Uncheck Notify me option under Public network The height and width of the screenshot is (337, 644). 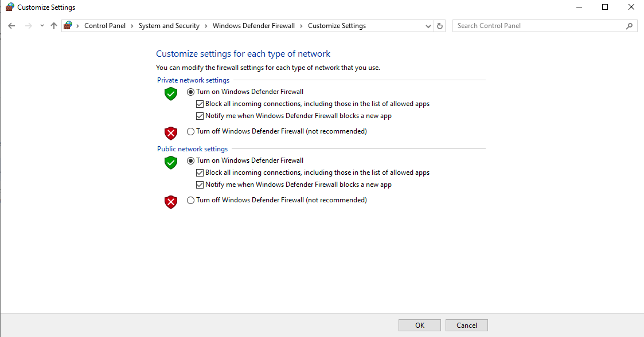pyautogui.click(x=200, y=185)
